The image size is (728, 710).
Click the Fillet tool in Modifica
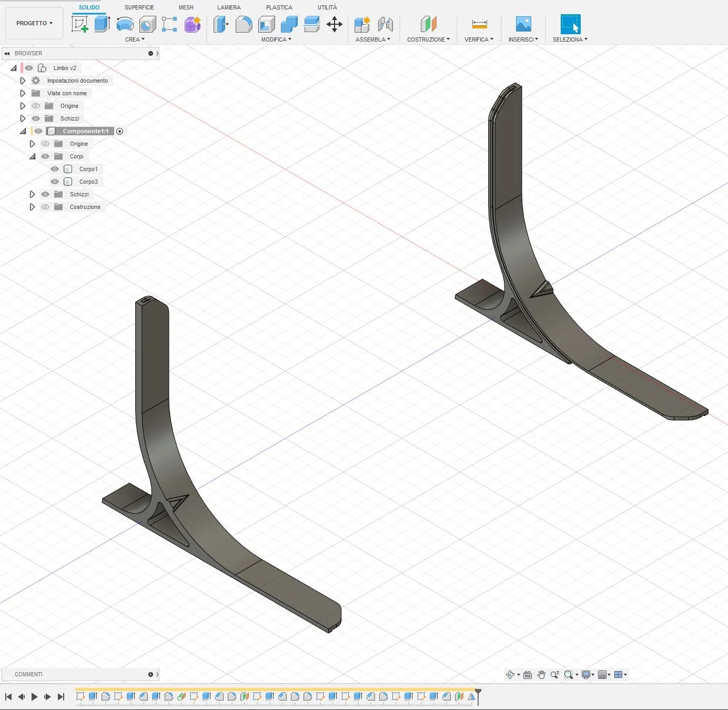[244, 24]
